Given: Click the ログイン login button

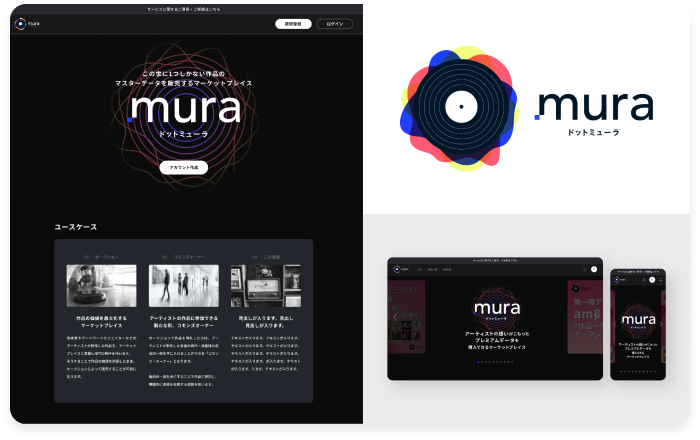Looking at the screenshot, I should coord(334,23).
